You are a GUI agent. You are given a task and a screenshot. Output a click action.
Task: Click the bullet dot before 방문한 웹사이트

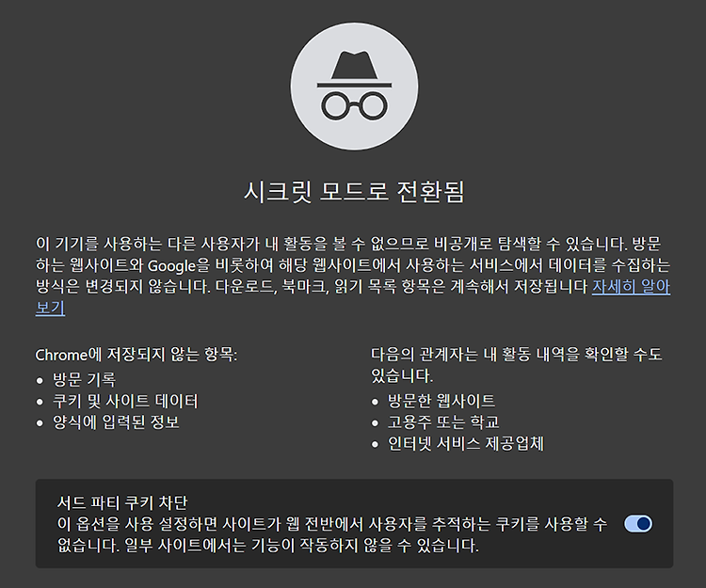click(x=375, y=402)
